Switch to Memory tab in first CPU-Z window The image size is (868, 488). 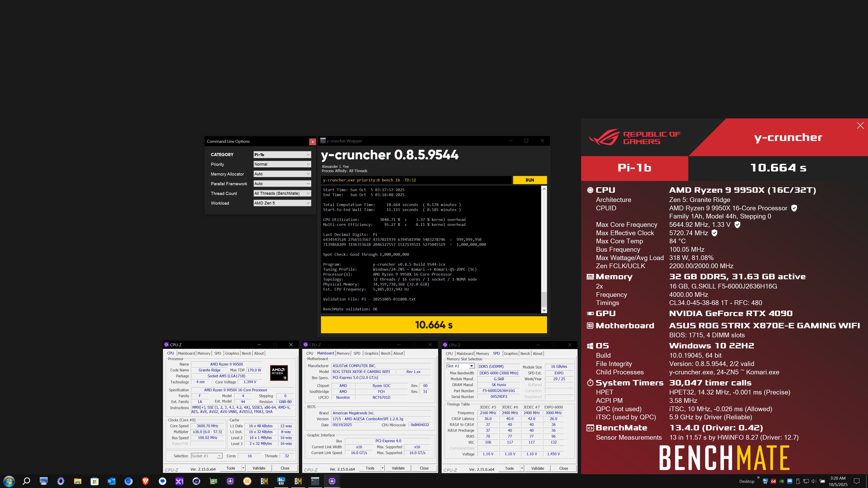[x=204, y=353]
